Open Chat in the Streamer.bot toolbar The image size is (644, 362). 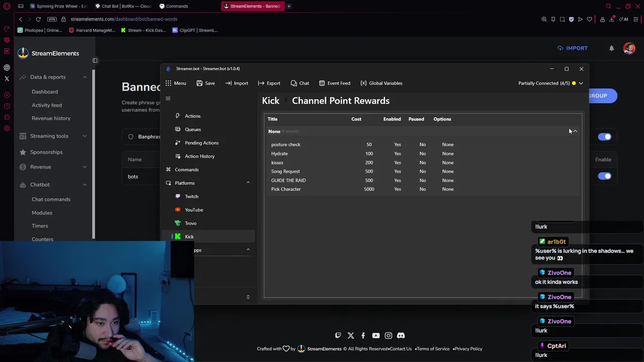(x=300, y=83)
